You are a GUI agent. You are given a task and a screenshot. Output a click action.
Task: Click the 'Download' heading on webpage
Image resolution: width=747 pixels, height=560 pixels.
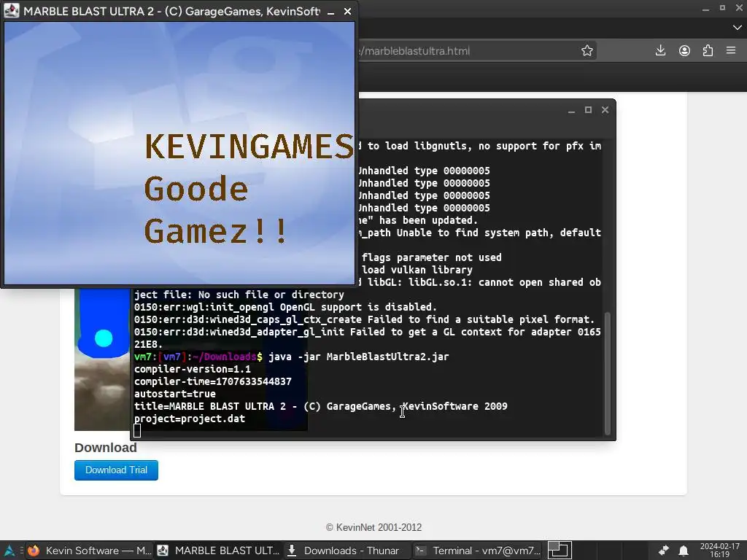point(106,448)
